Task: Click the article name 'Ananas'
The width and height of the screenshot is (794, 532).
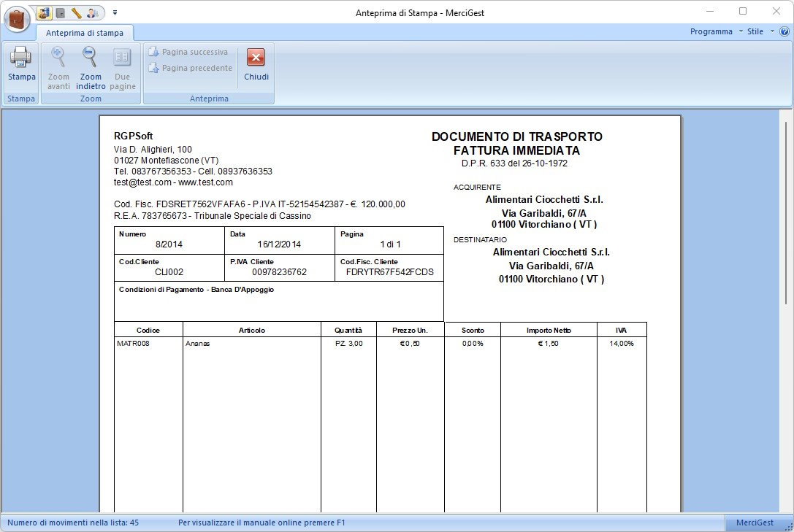Action: point(197,344)
